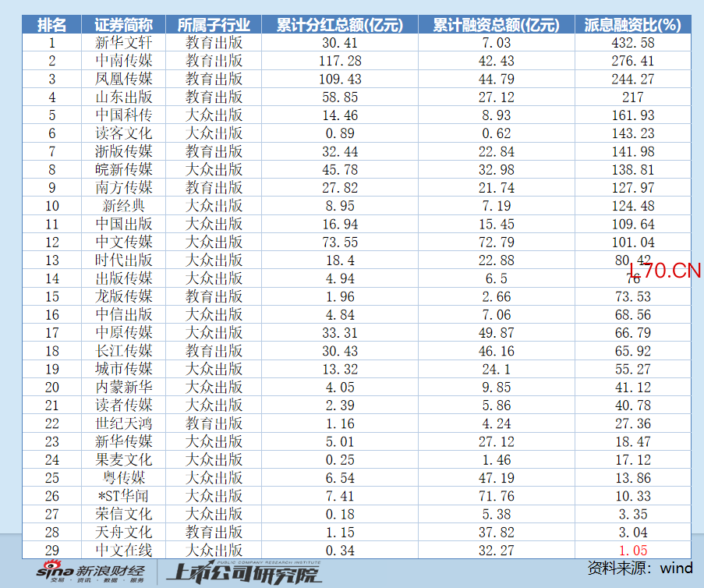Select the rank 29 cell
The height and width of the screenshot is (588, 704).
52,550
